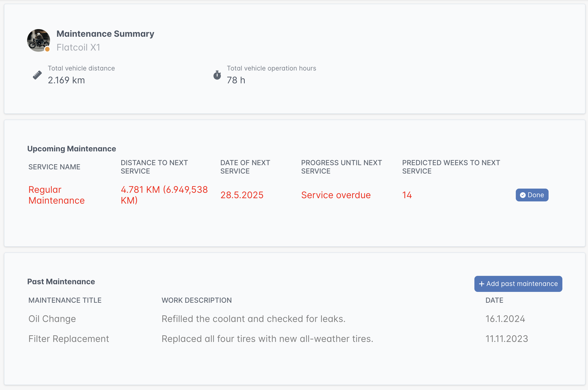Click the Service overdue progress status
Image resolution: width=588 pixels, height=390 pixels.
coord(336,195)
